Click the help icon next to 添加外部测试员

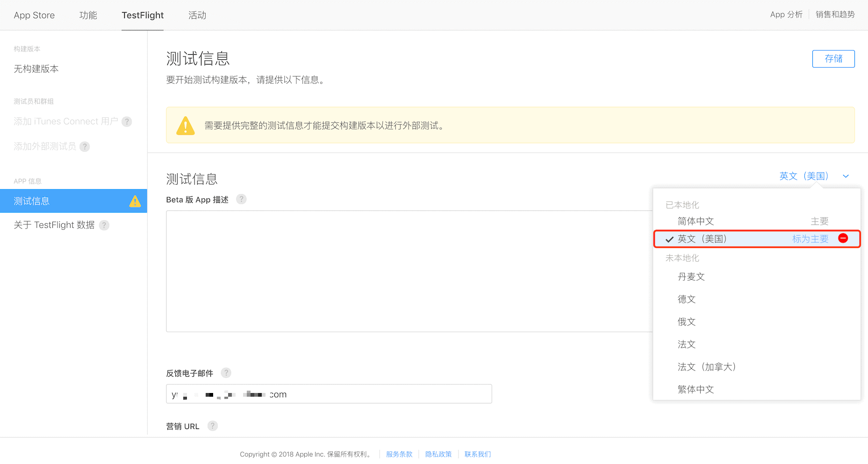[85, 147]
